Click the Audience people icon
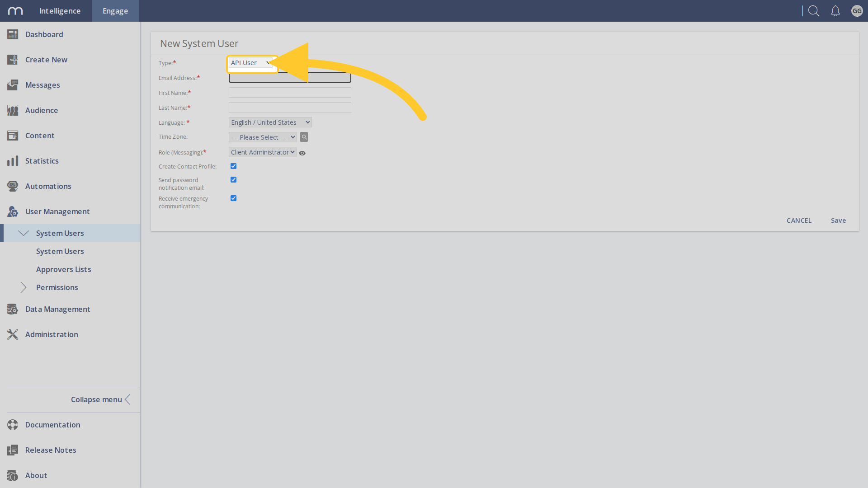The width and height of the screenshot is (868, 488). click(13, 110)
